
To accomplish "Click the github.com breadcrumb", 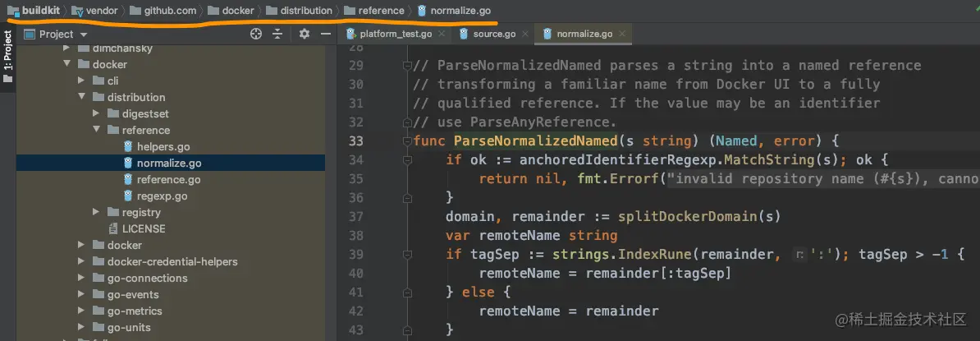I will pyautogui.click(x=163, y=11).
